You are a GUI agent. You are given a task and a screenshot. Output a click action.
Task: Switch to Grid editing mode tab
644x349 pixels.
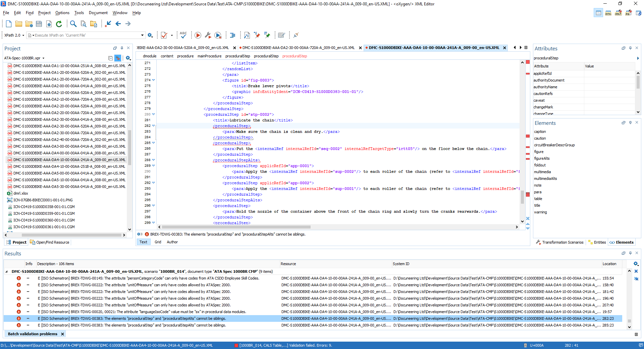tap(158, 242)
